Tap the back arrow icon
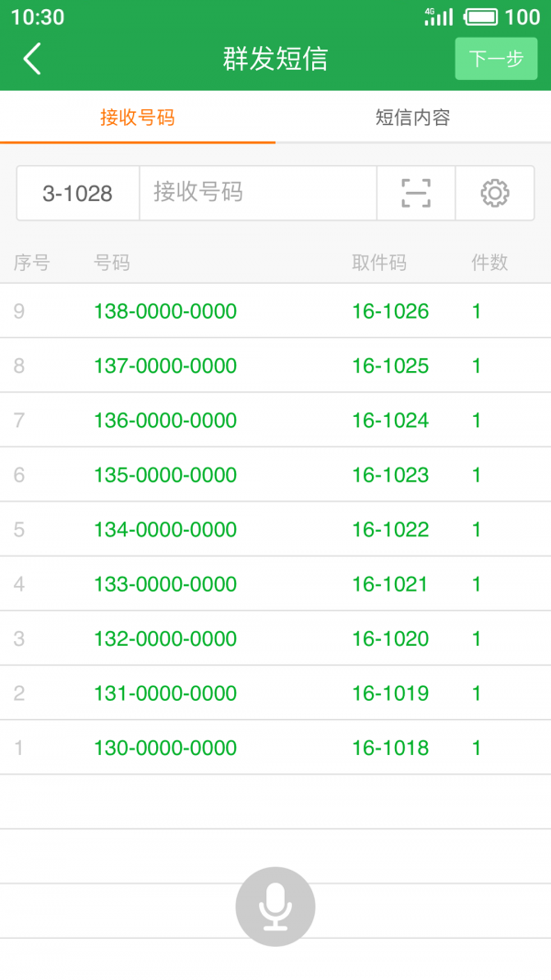This screenshot has height=980, width=551. [x=32, y=59]
